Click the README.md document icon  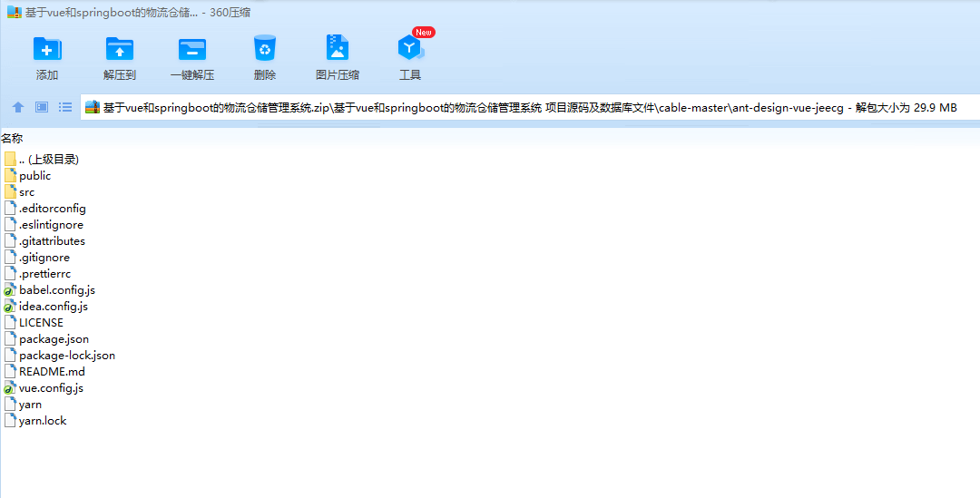tap(10, 371)
